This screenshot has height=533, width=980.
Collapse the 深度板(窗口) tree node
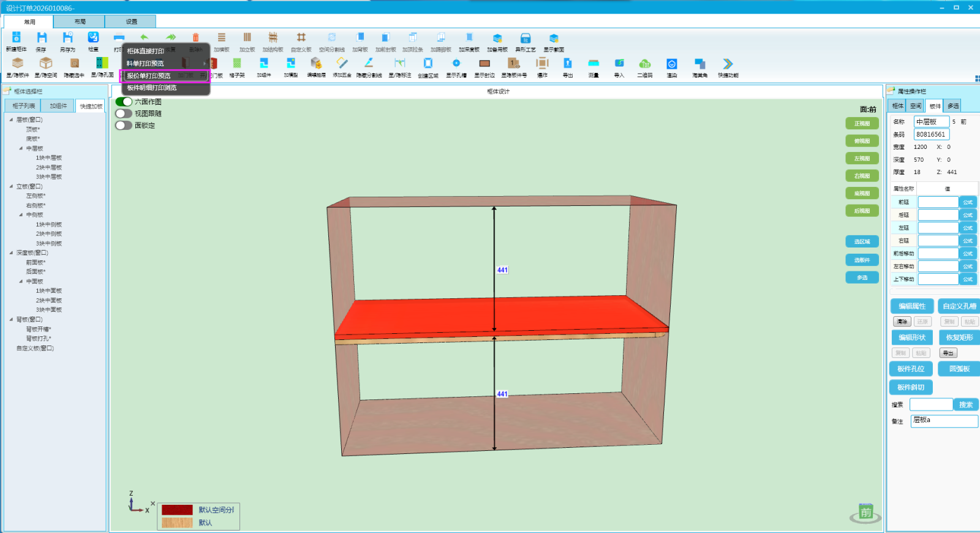(x=11, y=252)
